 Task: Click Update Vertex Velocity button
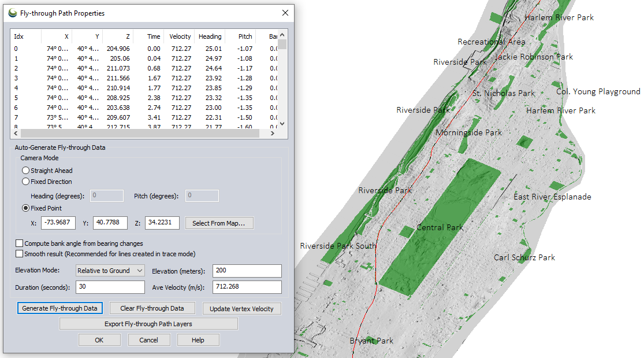pos(241,309)
